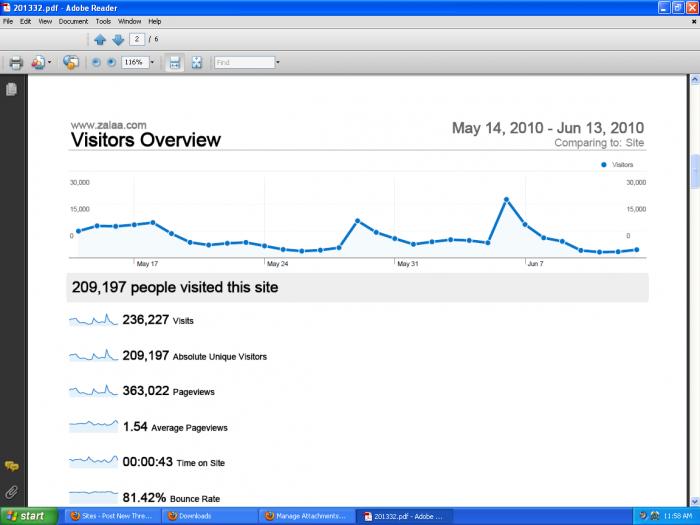This screenshot has height=525, width=700.
Task: Click the Find text box
Action: [245, 62]
